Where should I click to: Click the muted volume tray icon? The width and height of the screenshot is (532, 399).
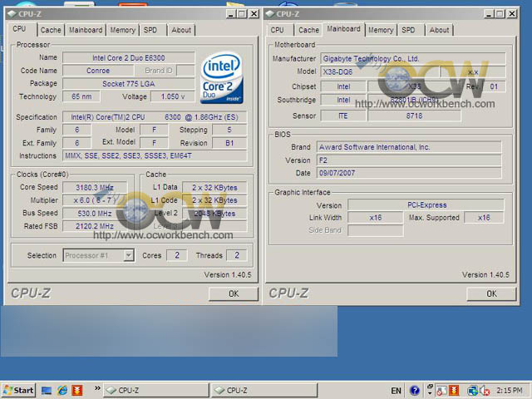click(x=485, y=391)
